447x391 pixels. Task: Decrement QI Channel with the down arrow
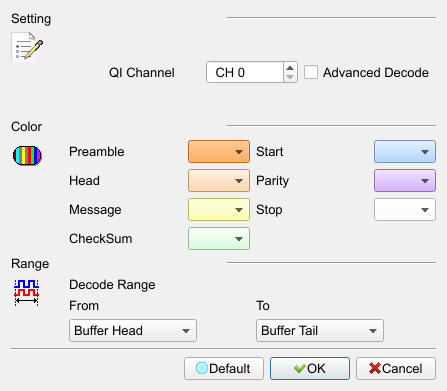click(x=290, y=77)
